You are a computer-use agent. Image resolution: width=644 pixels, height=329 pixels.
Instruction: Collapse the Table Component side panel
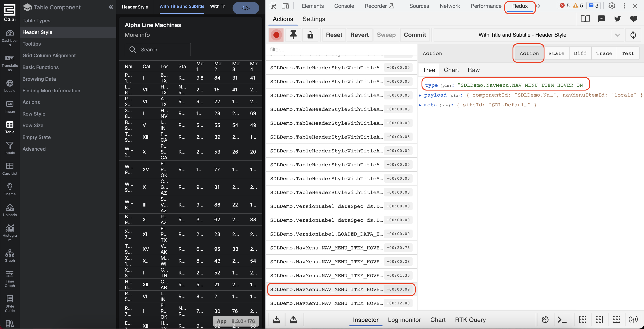pos(111,7)
